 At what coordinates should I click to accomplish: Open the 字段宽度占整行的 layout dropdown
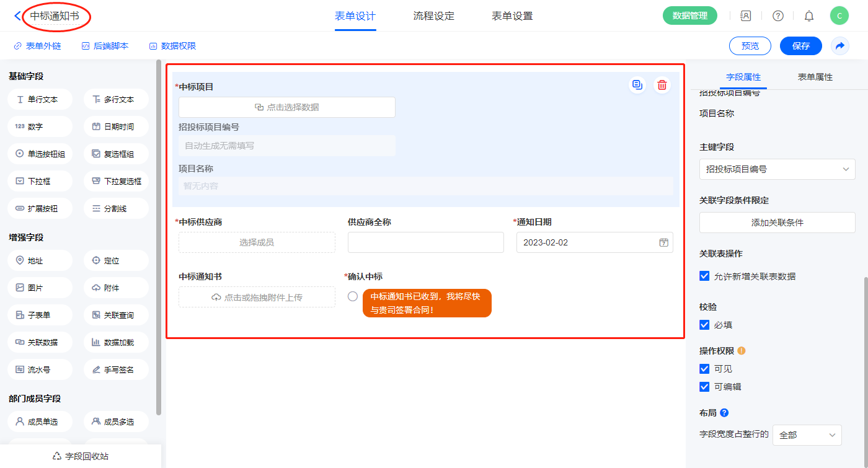(x=807, y=435)
